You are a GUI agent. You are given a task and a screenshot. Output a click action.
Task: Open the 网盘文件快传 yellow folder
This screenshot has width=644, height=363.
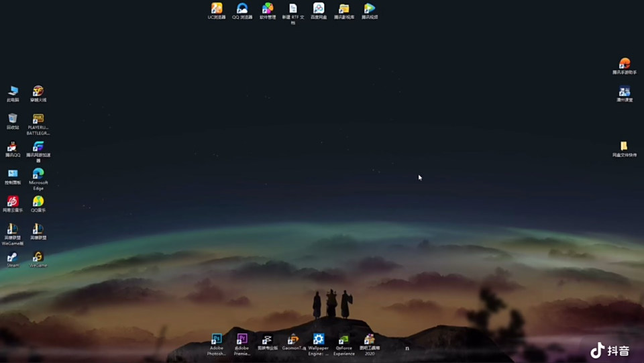pyautogui.click(x=625, y=149)
